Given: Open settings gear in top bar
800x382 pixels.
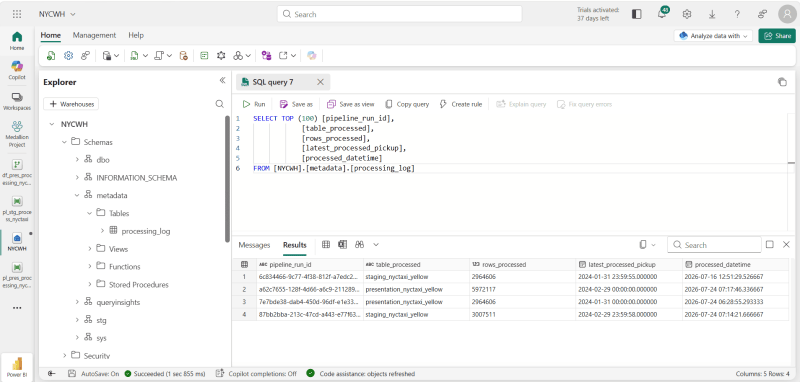Looking at the screenshot, I should pyautogui.click(x=687, y=14).
